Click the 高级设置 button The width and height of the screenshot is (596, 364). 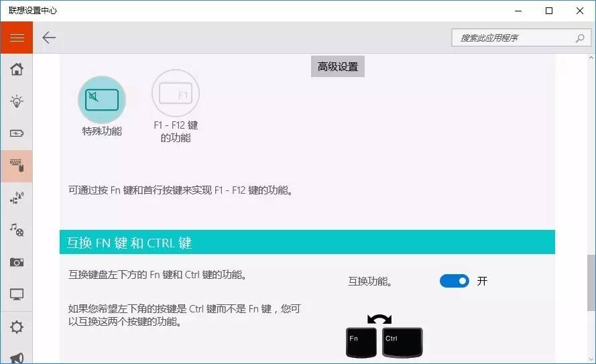[x=337, y=66]
